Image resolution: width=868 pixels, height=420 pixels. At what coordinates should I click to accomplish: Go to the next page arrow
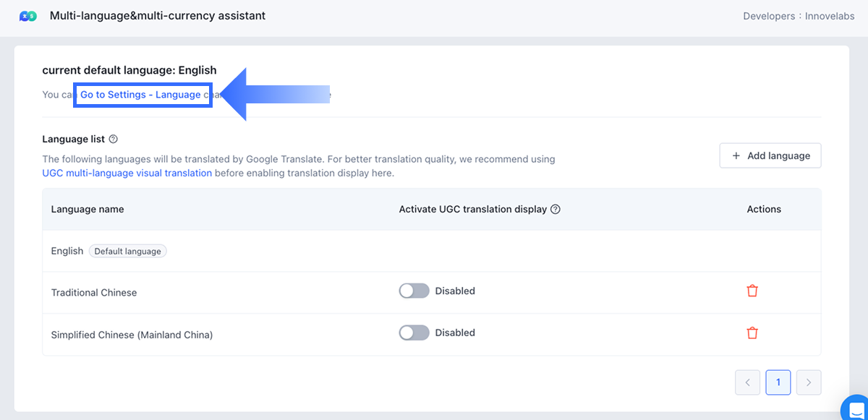(809, 382)
